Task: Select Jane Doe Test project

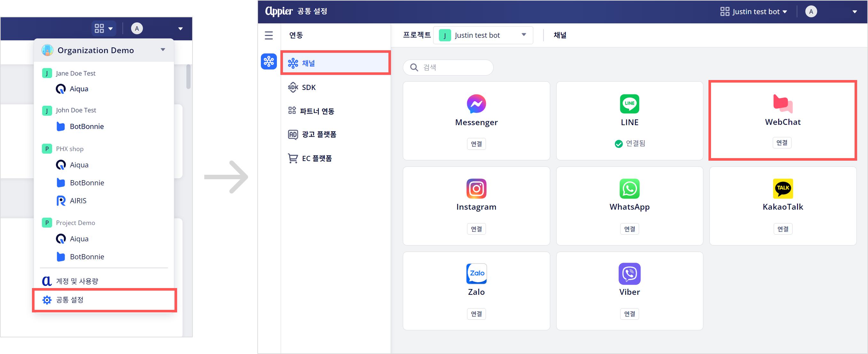Action: [x=69, y=73]
